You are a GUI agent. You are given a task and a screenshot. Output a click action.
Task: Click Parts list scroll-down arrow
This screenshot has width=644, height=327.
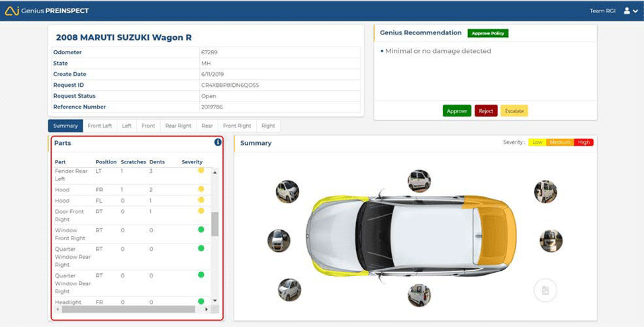point(215,301)
